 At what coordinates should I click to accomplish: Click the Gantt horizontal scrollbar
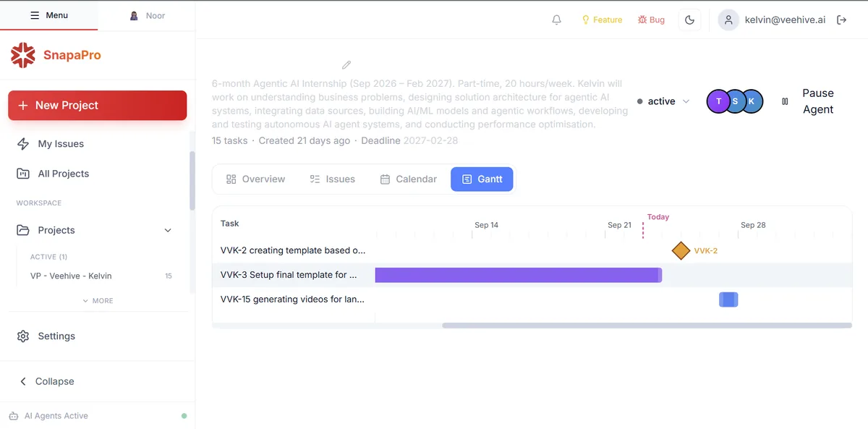(x=647, y=326)
